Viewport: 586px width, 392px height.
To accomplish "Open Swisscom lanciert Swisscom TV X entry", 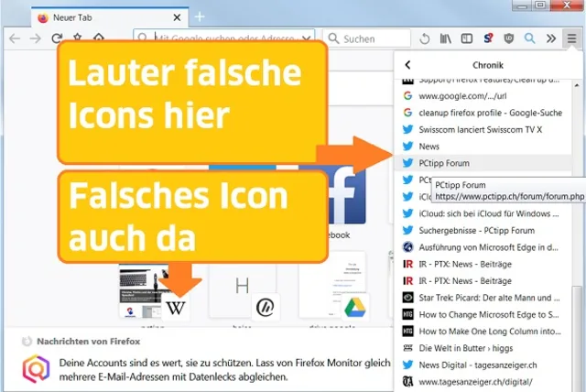I will [x=483, y=130].
